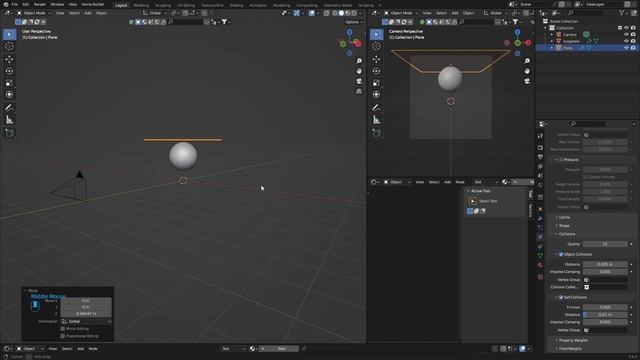The width and height of the screenshot is (640, 360).
Task: Hide the Plane object in viewport
Action: [626, 48]
